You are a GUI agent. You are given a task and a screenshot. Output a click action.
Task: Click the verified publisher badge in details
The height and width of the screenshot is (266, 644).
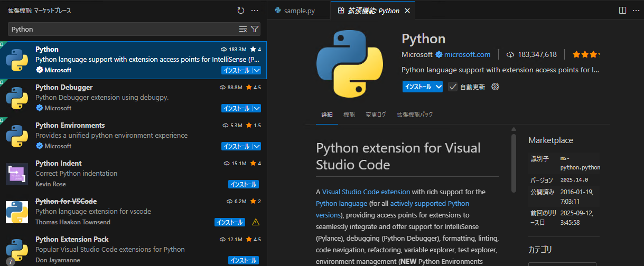(x=438, y=54)
